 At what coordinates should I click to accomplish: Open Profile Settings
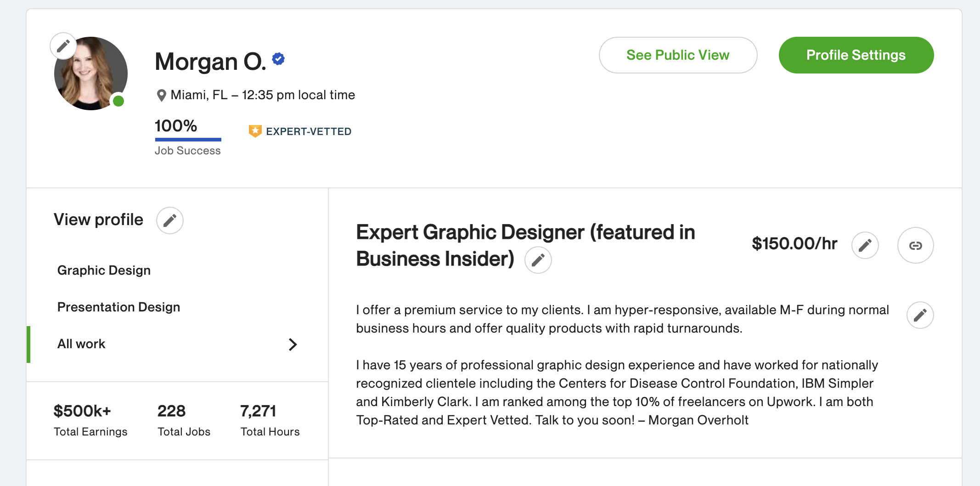point(856,55)
